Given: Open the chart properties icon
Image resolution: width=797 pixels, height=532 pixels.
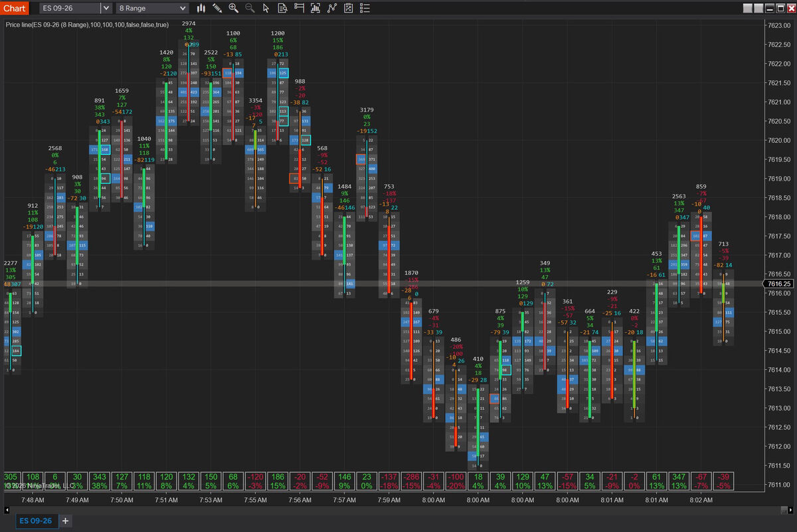Looking at the screenshot, I should click(349, 8).
